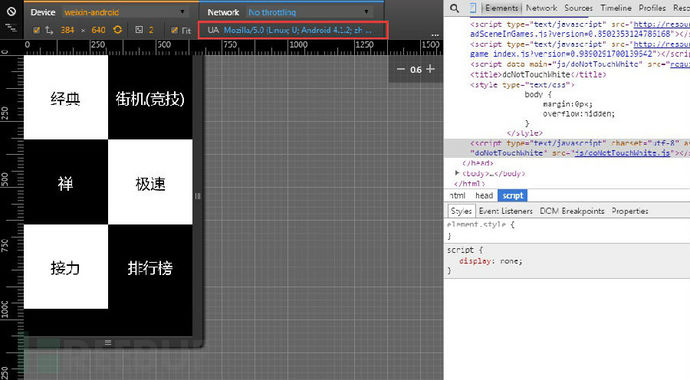Select the Event Listeners sidebar tab
The width and height of the screenshot is (690, 380).
pyautogui.click(x=506, y=211)
